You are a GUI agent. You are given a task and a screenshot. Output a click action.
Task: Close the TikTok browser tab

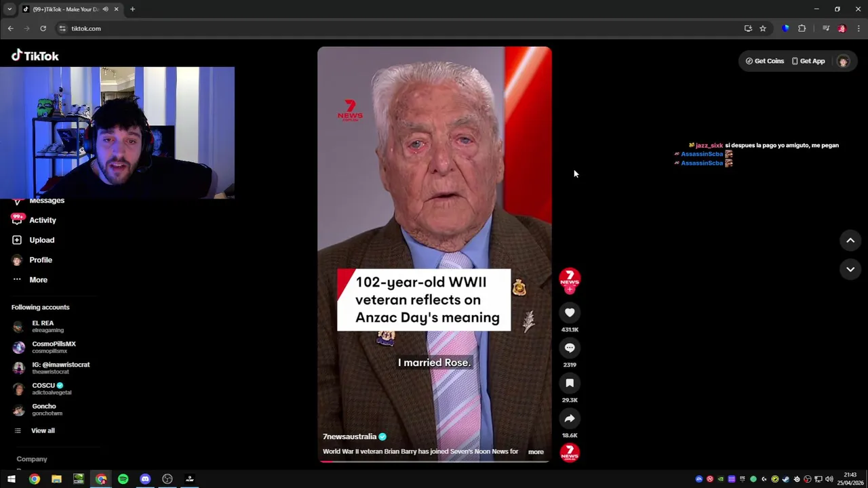click(116, 9)
